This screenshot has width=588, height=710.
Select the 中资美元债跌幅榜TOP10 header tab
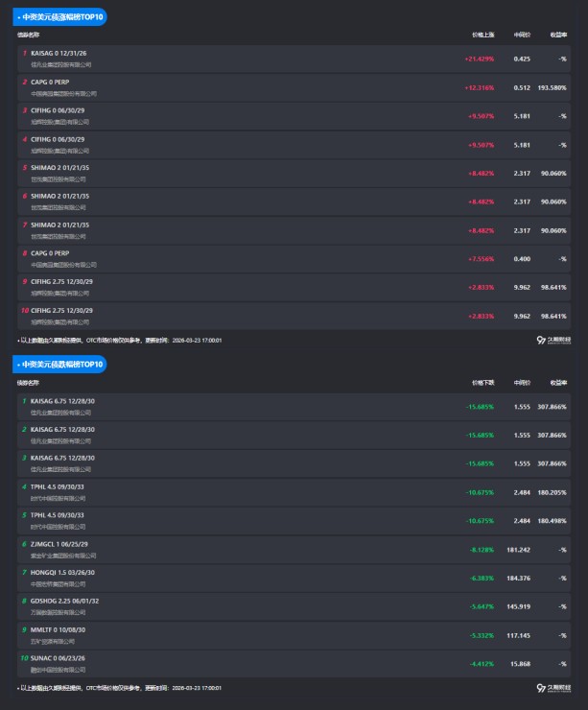click(x=61, y=365)
